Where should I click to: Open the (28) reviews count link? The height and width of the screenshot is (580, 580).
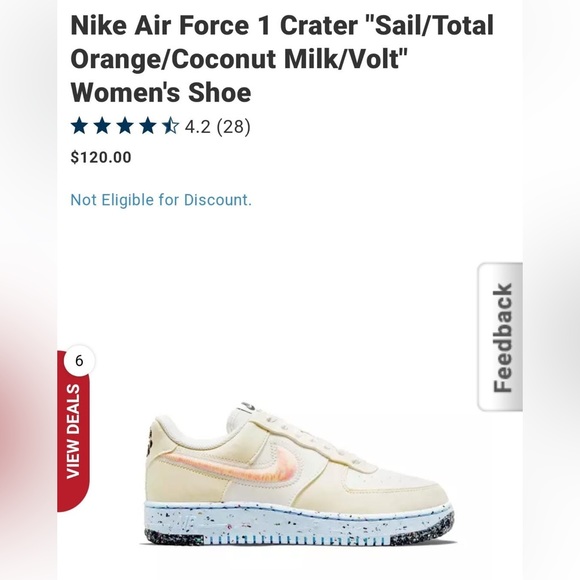pyautogui.click(x=233, y=127)
